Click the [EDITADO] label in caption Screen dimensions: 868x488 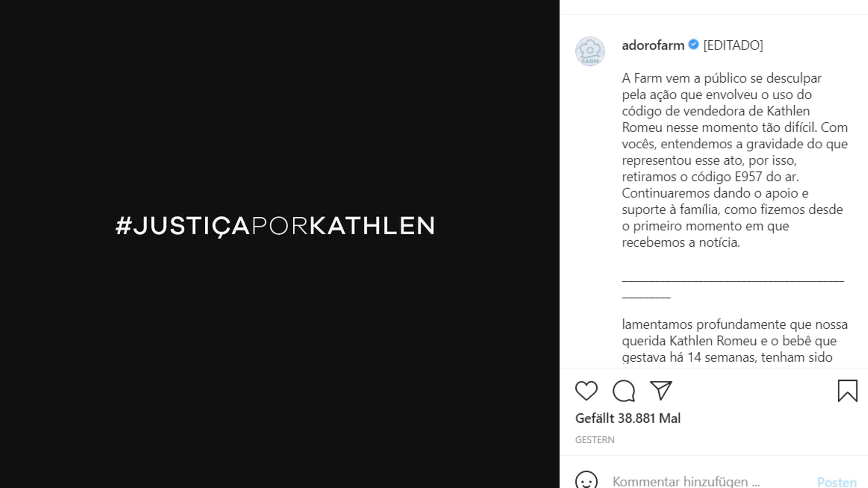(x=733, y=45)
